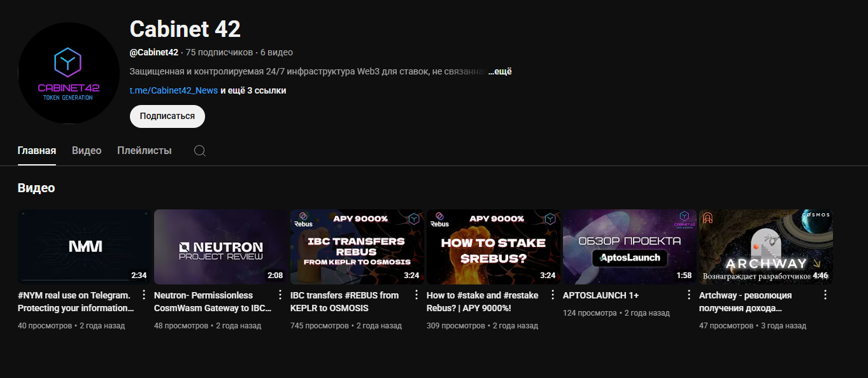Switch to the Главная tab

point(37,151)
